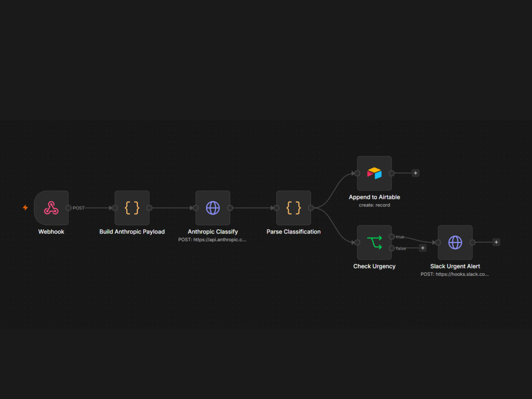Click the orange lightning trigger icon
532x399 pixels.
26,207
